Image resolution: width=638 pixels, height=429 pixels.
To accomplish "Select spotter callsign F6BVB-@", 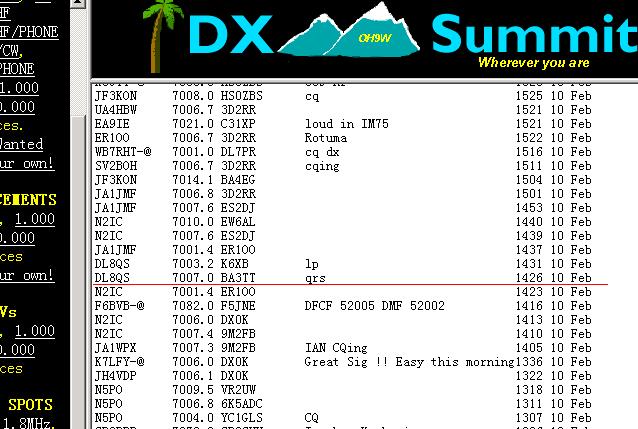I will (x=119, y=306).
